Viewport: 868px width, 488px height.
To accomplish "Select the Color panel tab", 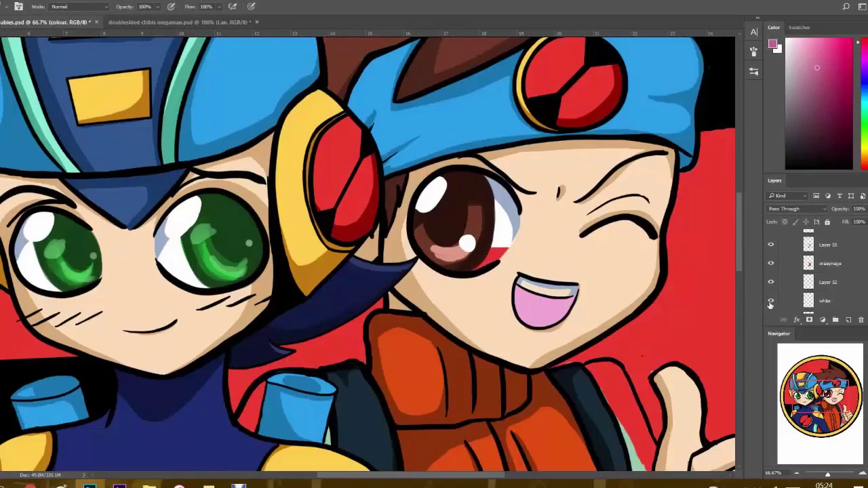I will (774, 27).
